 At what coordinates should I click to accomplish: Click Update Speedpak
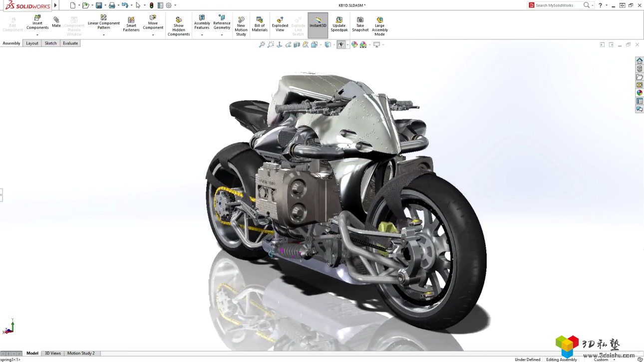[x=339, y=24]
